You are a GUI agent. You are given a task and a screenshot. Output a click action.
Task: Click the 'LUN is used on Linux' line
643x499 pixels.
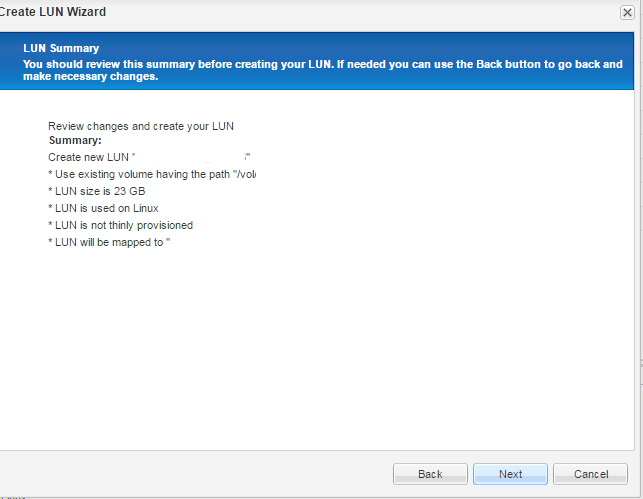coord(103,208)
